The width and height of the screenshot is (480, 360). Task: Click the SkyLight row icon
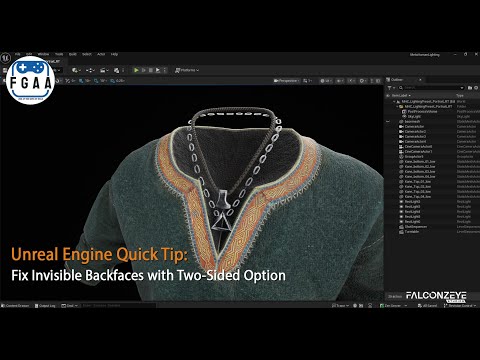coord(404,116)
